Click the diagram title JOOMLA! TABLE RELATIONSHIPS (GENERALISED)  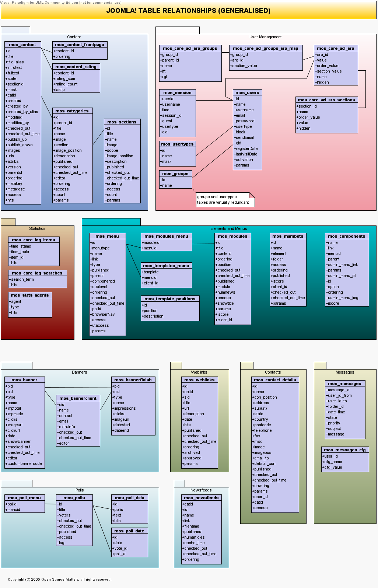click(188, 11)
